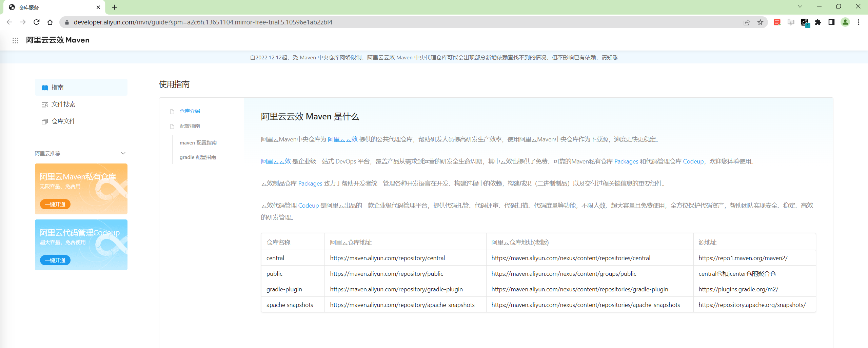The height and width of the screenshot is (348, 868).
Task: Open the 阿里云代码管理Codeup promo banner
Action: tap(81, 245)
